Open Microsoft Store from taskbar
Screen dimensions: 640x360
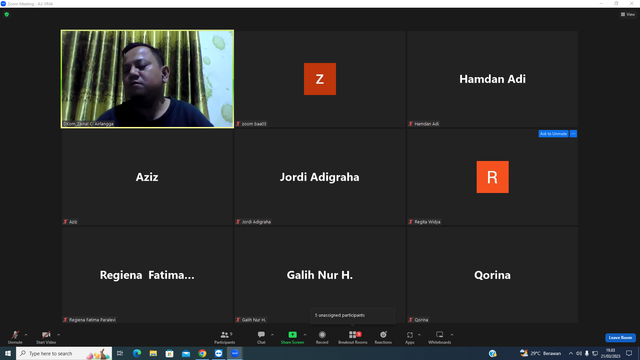point(169,353)
